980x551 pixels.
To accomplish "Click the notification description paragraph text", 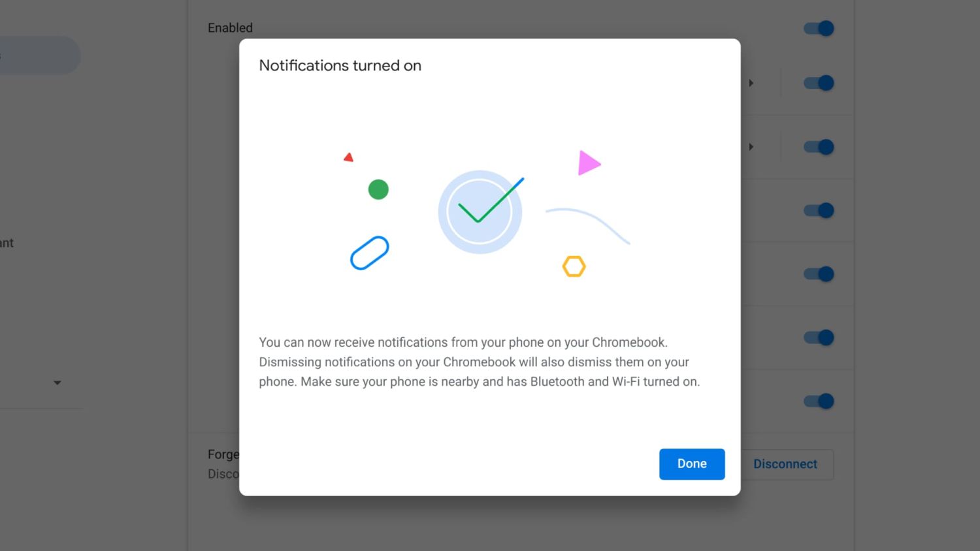I will (x=479, y=362).
